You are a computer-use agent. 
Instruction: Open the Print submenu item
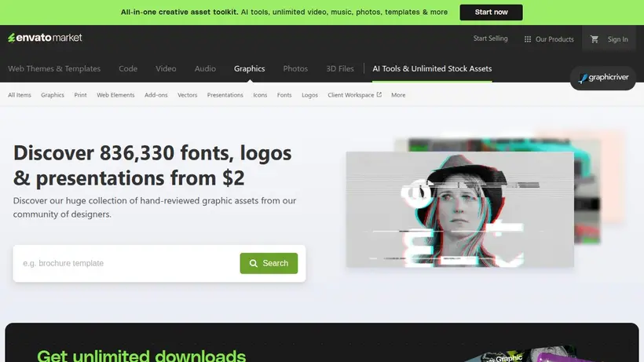[x=80, y=95]
